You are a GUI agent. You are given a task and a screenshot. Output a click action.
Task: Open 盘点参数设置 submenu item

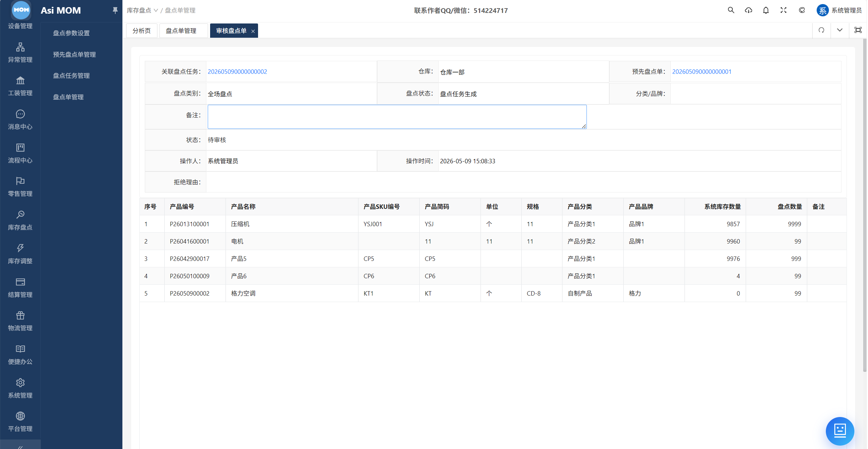click(x=71, y=33)
